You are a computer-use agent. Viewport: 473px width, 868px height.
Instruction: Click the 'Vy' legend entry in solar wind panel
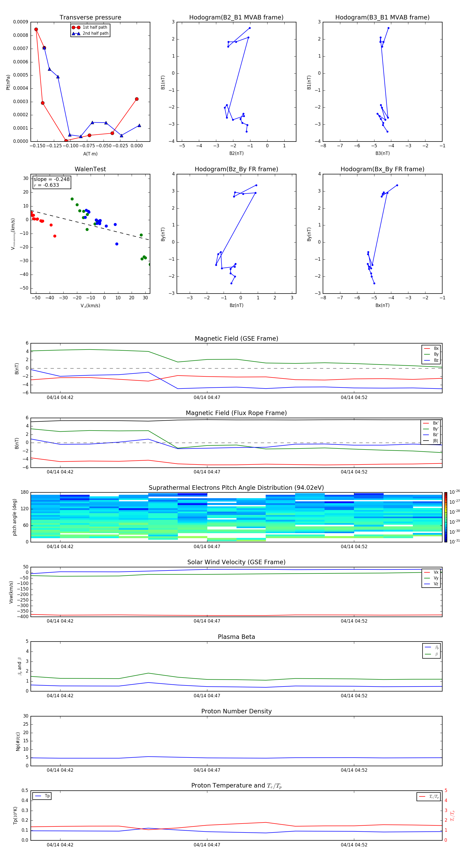tap(431, 578)
